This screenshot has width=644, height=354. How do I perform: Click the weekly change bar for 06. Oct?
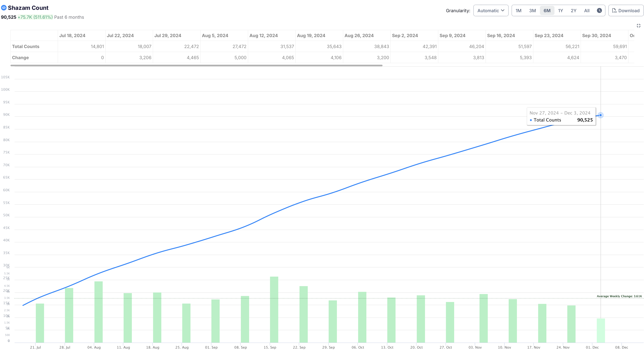(x=362, y=317)
